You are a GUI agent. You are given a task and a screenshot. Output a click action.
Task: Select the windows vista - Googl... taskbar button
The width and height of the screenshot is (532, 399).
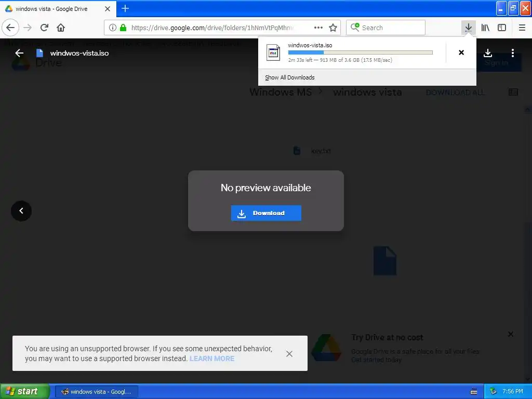point(96,392)
